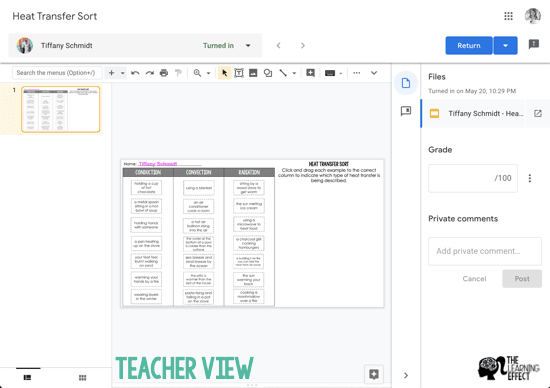Collapse side panel with bottom chevron
550x388 pixels.
(x=406, y=375)
